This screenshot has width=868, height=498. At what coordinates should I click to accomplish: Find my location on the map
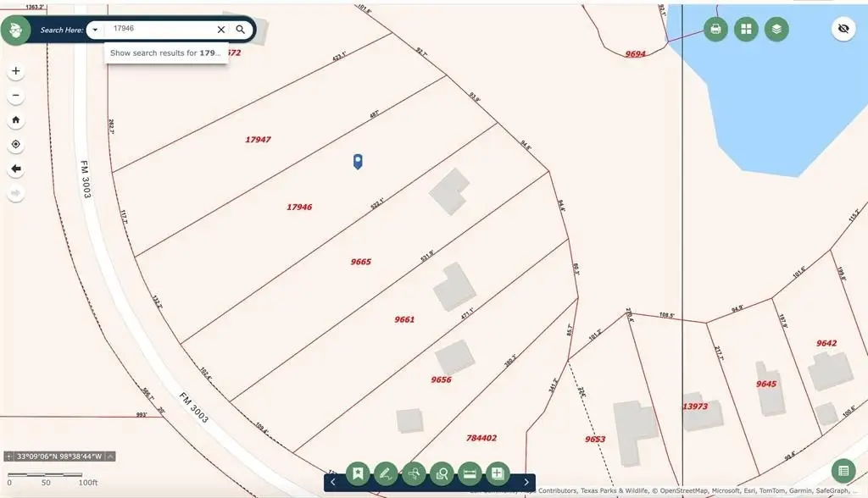(16, 145)
